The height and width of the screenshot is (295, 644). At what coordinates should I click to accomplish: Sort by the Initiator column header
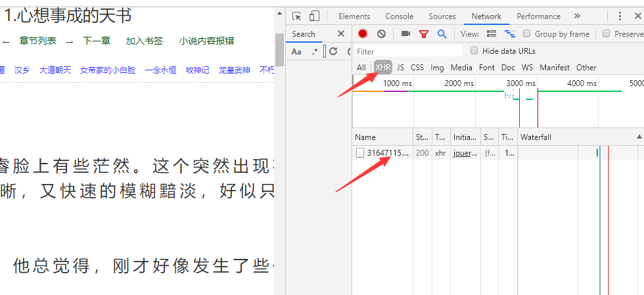(x=465, y=137)
